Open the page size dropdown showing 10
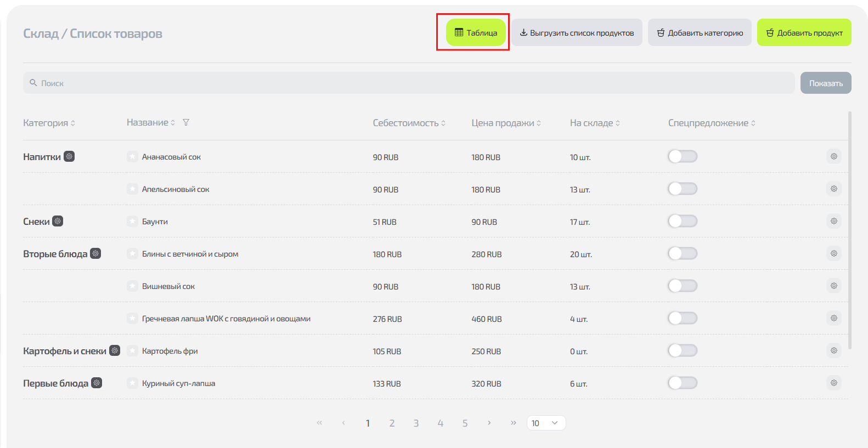868x448 pixels. 545,423
